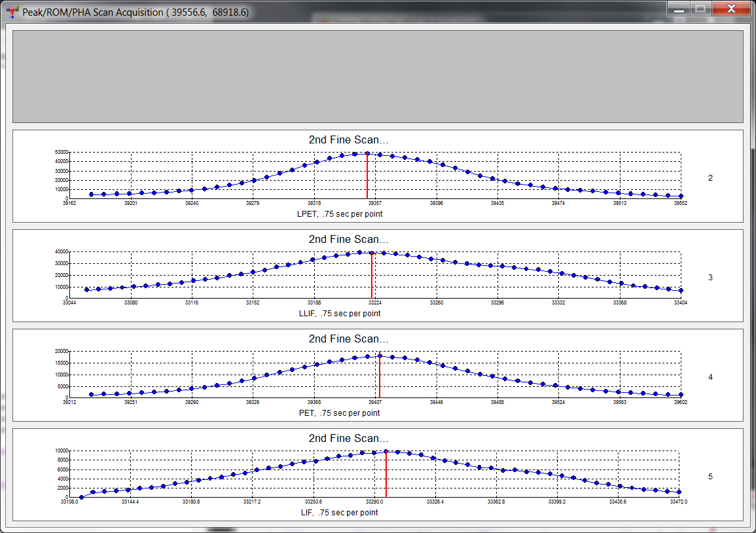Click the "LPET, .75 sec per point" label

(338, 214)
